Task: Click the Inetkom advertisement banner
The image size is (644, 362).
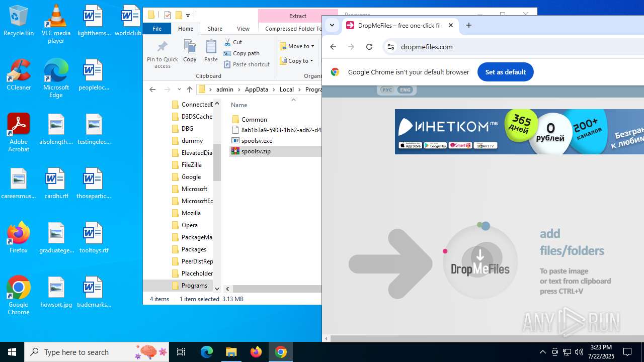Action: click(519, 132)
